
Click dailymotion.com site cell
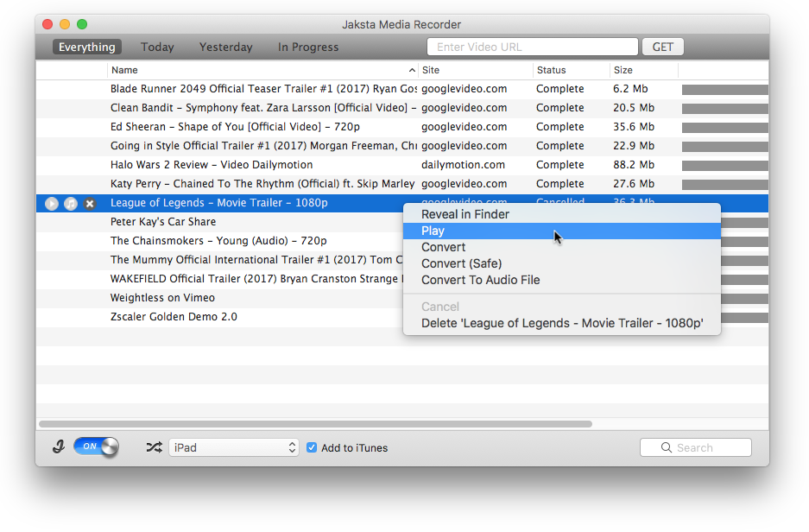[x=463, y=165]
